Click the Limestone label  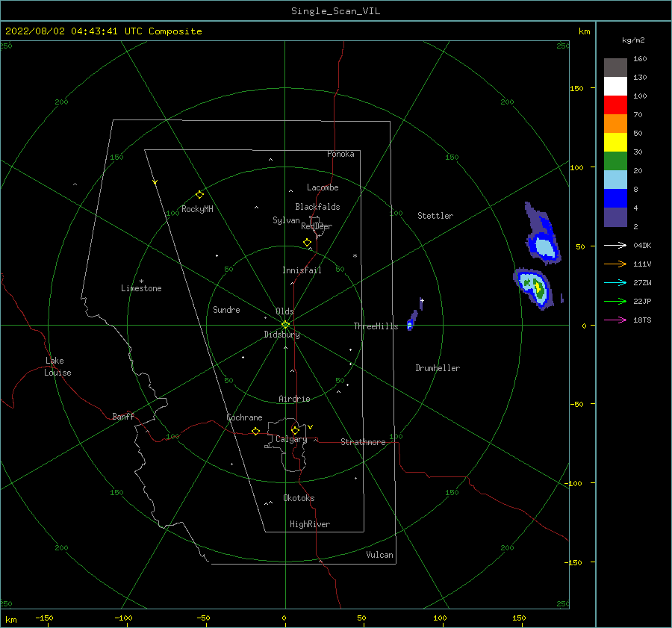point(141,288)
